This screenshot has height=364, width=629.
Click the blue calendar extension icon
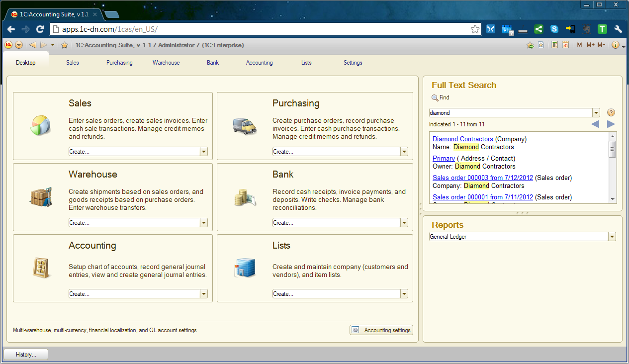click(507, 29)
